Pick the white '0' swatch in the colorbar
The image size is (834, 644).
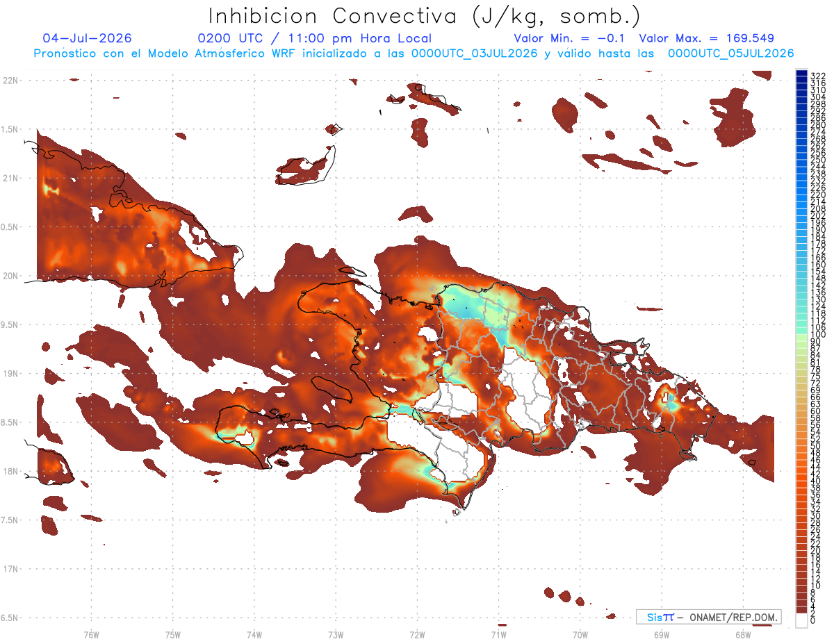tap(802, 621)
